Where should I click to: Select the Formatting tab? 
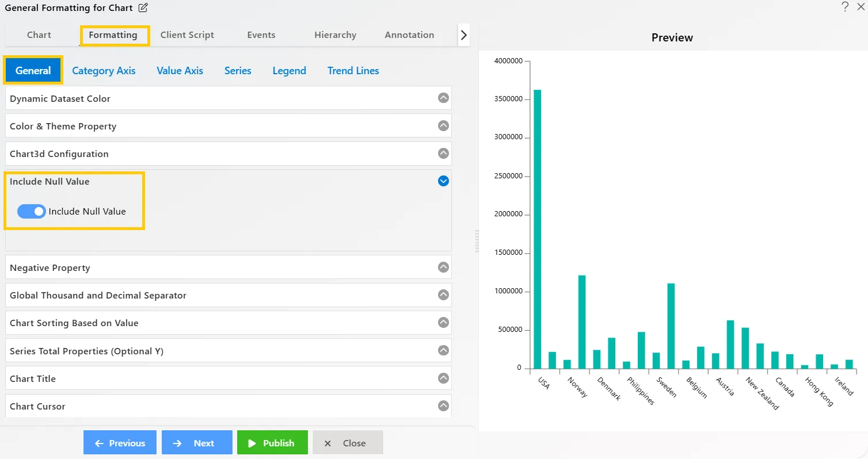coord(113,35)
